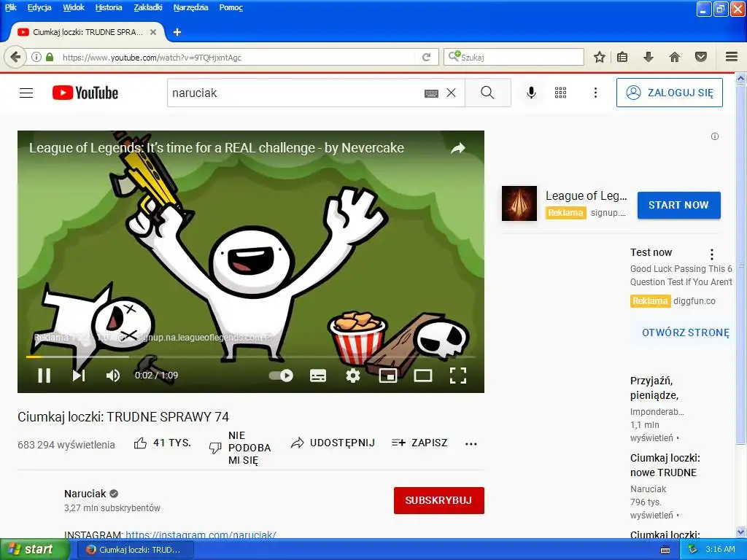This screenshot has width=747, height=560.
Task: Clear the search text with X
Action: (x=451, y=93)
